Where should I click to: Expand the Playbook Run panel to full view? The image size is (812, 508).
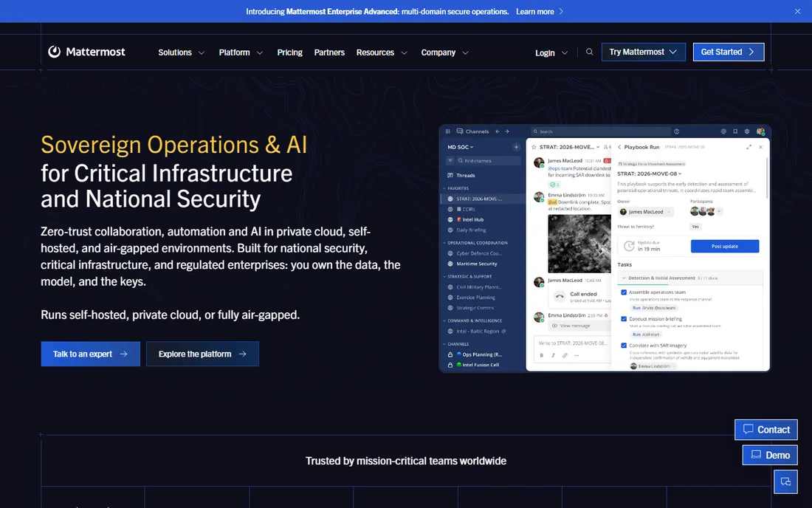[x=749, y=147]
